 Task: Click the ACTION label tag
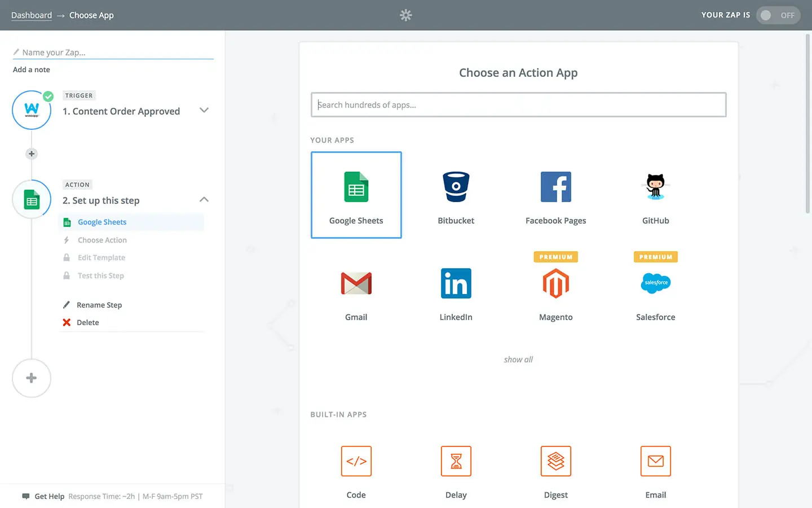[x=77, y=185]
